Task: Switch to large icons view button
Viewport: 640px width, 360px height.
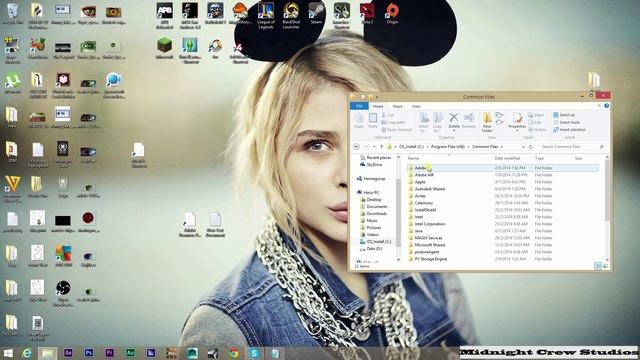Action: point(605,266)
